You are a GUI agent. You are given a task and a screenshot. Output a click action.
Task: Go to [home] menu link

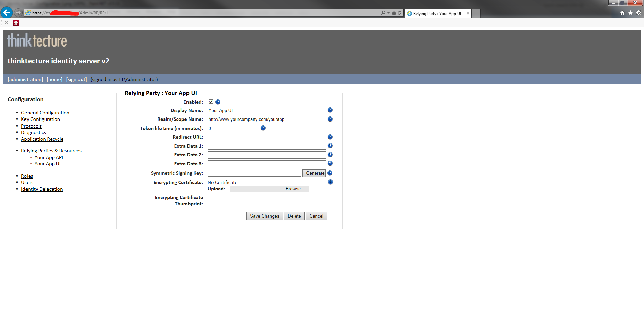click(54, 79)
